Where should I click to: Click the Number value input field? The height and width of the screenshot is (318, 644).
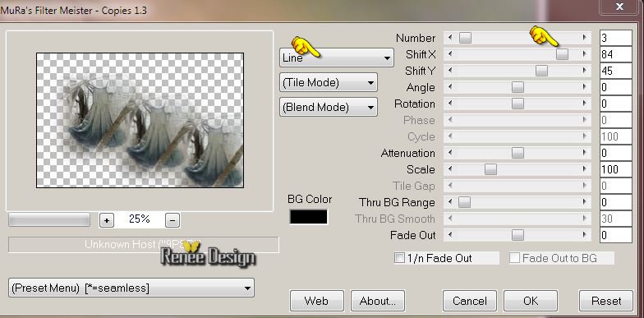tap(615, 38)
